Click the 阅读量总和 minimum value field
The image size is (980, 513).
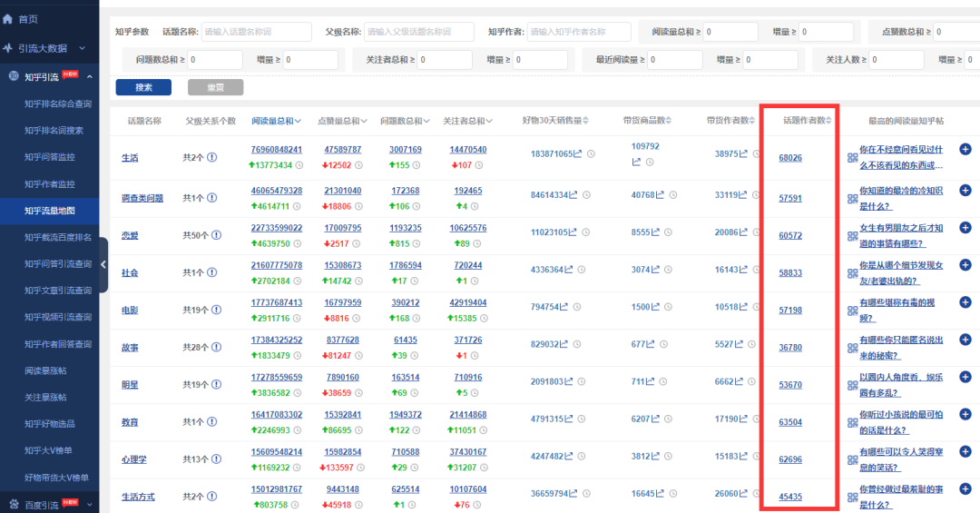click(730, 31)
